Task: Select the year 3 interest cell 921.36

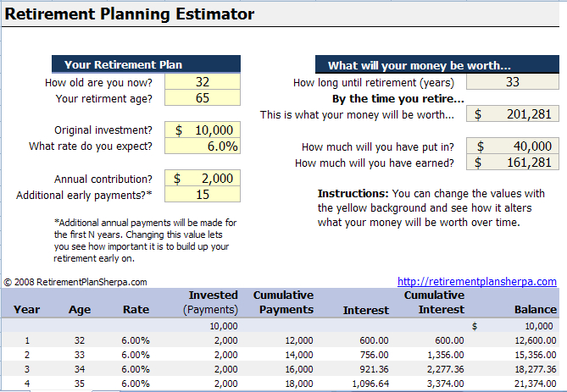Action: tap(375, 369)
